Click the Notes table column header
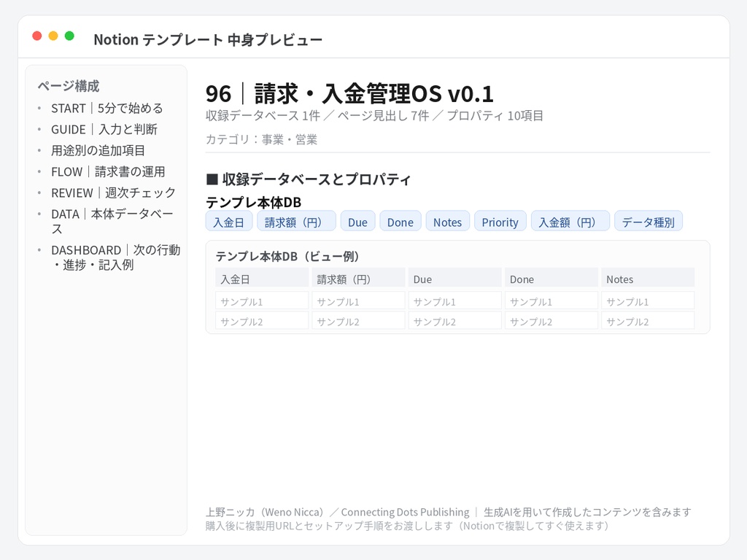 (648, 278)
